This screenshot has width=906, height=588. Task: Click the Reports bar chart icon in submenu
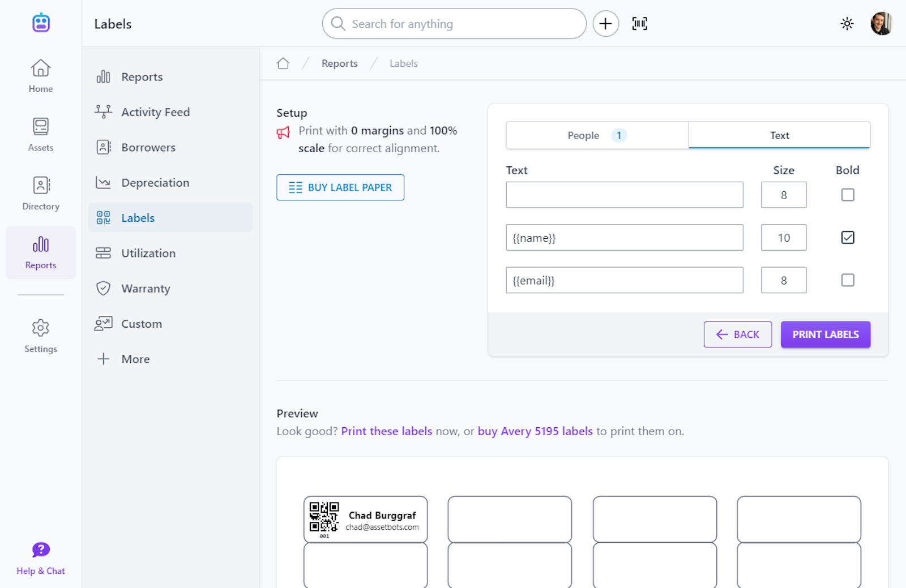103,77
